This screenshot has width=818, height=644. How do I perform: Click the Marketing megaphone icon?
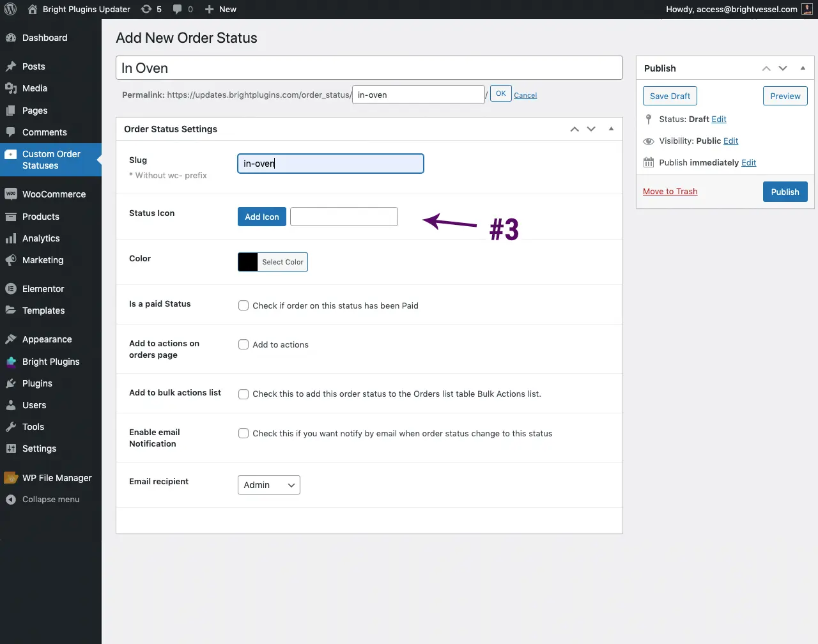coord(12,260)
